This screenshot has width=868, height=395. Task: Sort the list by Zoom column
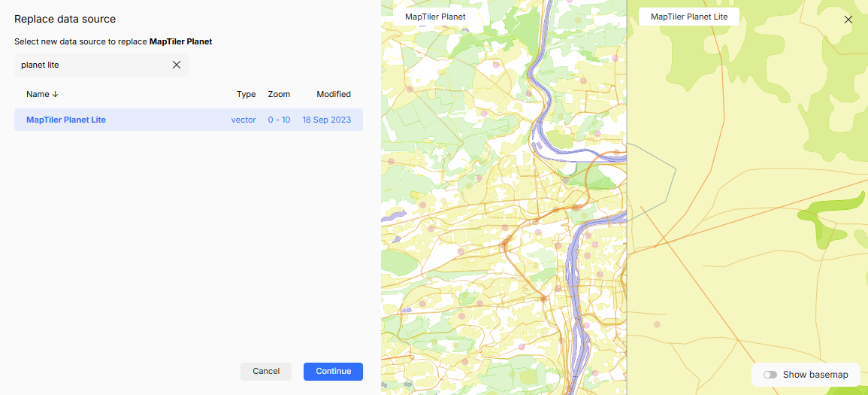pyautogui.click(x=279, y=95)
